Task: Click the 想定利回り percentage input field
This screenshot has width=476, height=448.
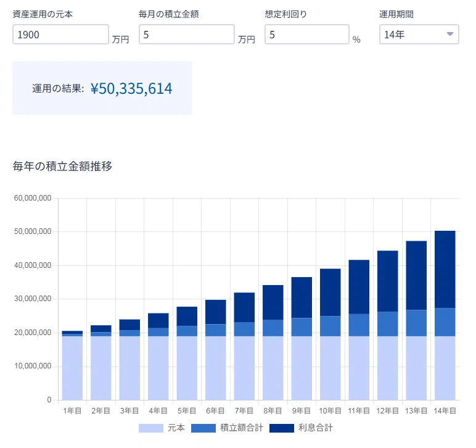Action: (x=306, y=35)
